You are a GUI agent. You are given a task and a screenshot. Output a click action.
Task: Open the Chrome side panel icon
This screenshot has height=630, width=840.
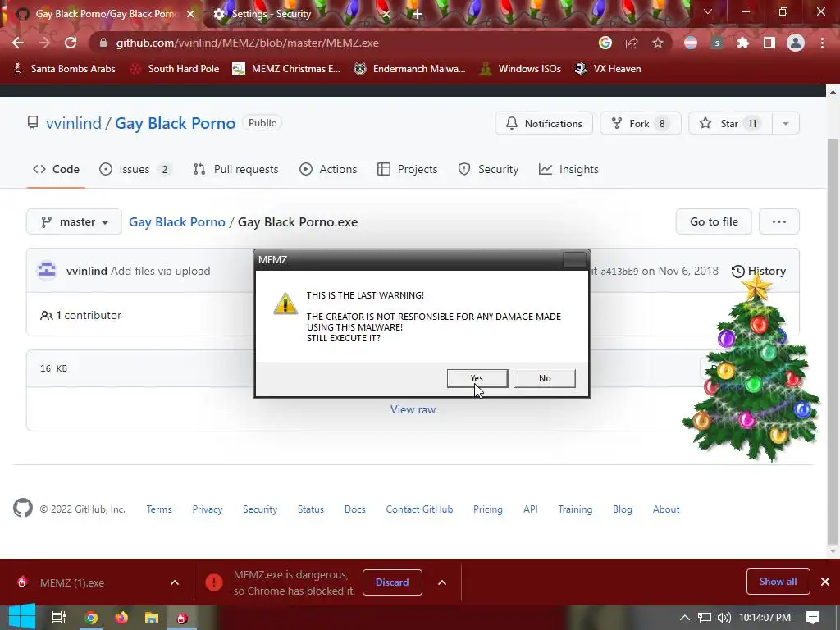[x=769, y=43]
